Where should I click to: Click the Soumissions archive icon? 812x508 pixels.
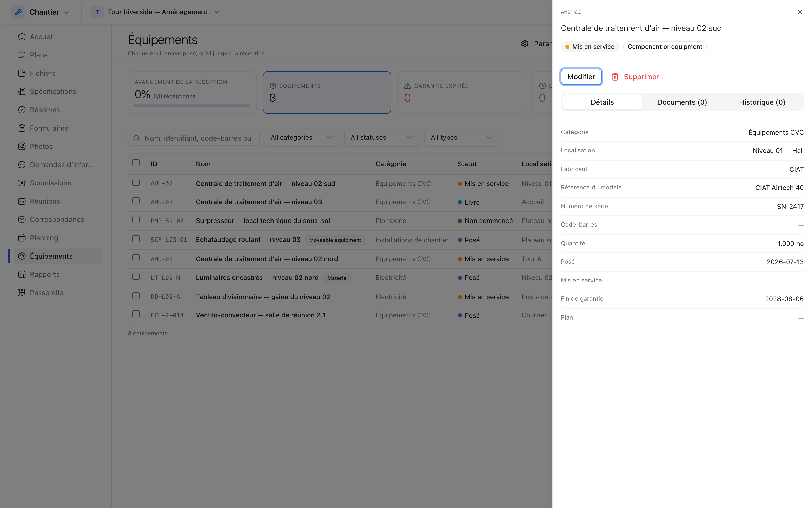point(22,183)
